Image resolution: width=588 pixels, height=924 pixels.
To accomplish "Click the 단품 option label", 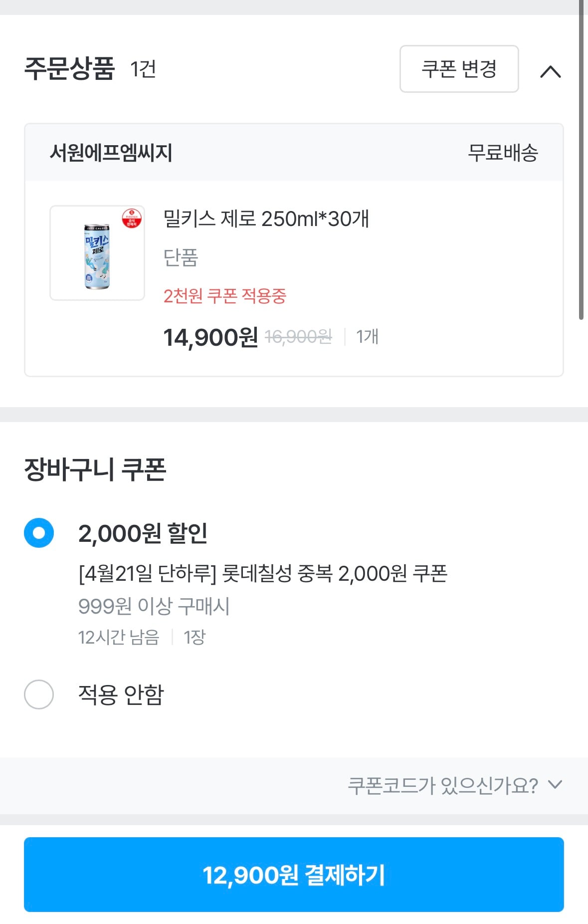I will pos(181,257).
